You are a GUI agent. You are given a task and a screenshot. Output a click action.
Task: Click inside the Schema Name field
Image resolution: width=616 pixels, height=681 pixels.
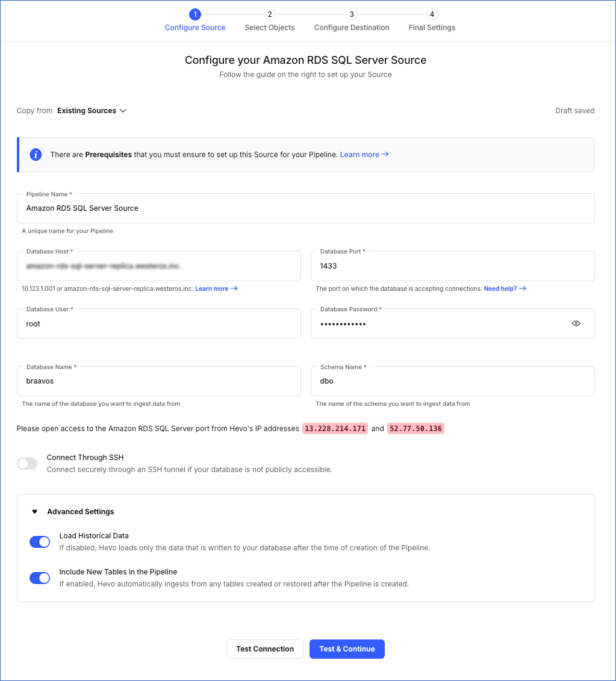tap(452, 381)
